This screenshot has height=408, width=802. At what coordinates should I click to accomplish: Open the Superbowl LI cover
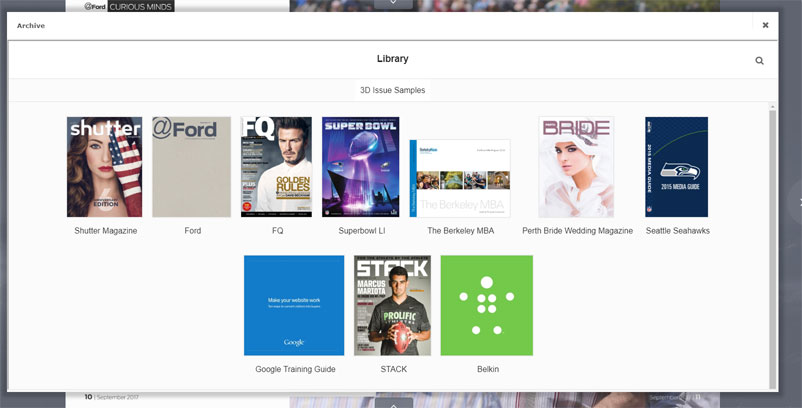click(x=360, y=167)
